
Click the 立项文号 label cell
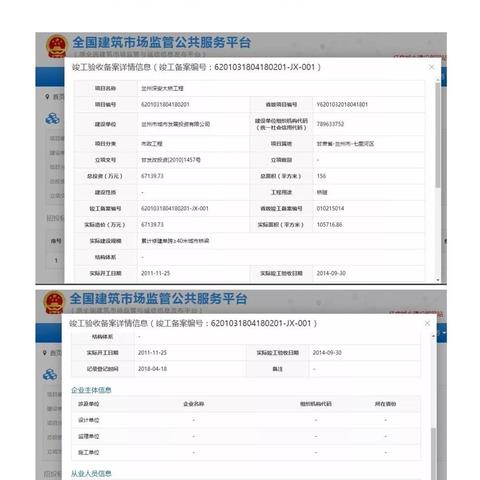pyautogui.click(x=106, y=160)
